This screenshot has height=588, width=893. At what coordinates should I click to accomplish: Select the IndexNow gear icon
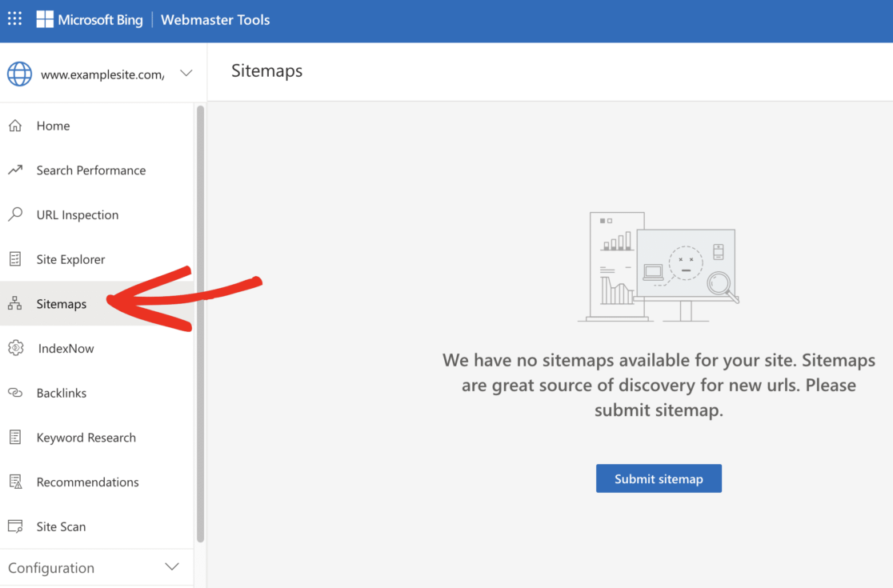pyautogui.click(x=18, y=348)
